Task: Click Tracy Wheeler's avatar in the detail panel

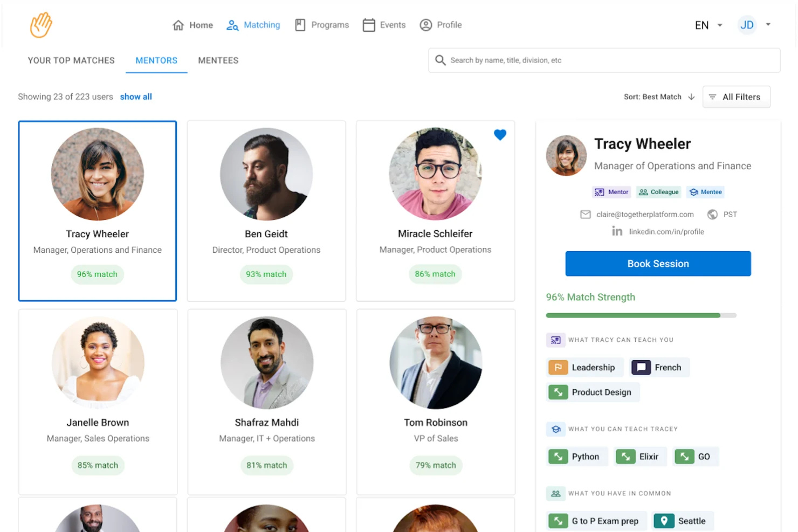Action: point(566,156)
